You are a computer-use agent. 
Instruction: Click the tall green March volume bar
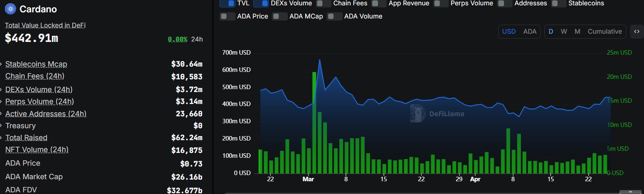(314, 123)
